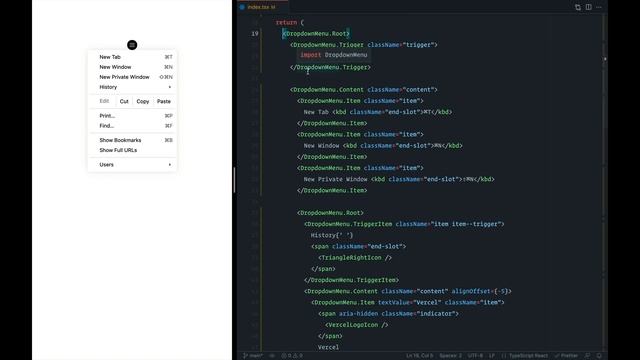
Task: Click the 'return (' code line
Action: click(290, 22)
